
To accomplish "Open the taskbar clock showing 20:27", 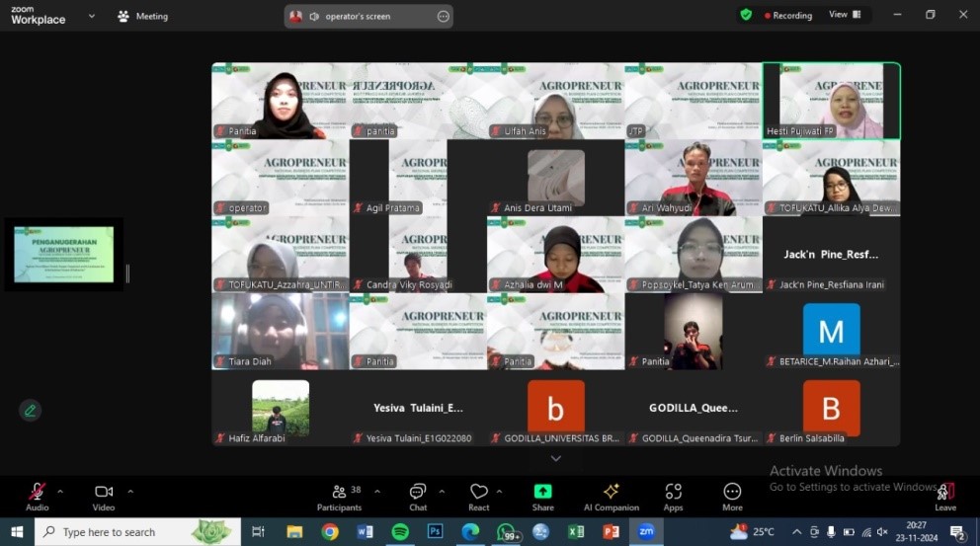I will (916, 531).
